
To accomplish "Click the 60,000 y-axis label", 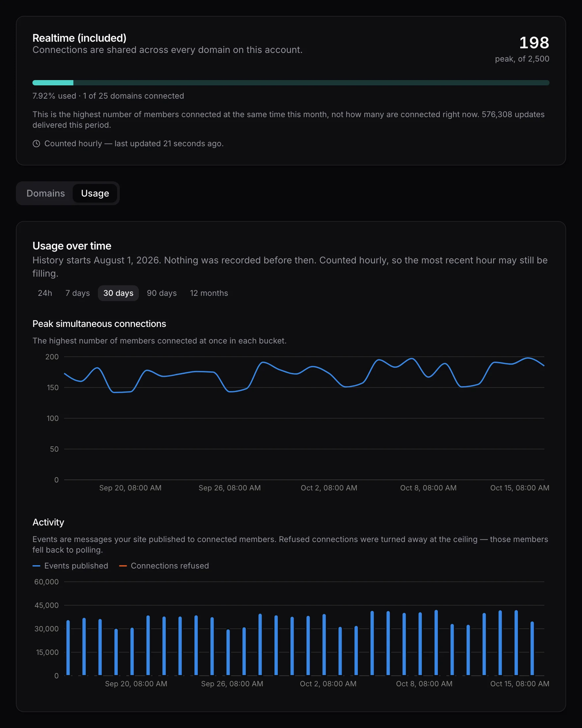I will coord(47,582).
